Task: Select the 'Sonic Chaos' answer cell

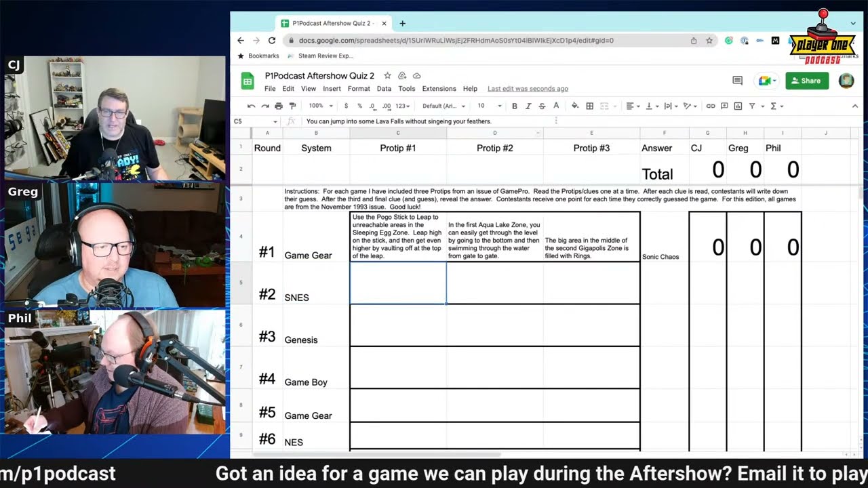Action: [665, 237]
